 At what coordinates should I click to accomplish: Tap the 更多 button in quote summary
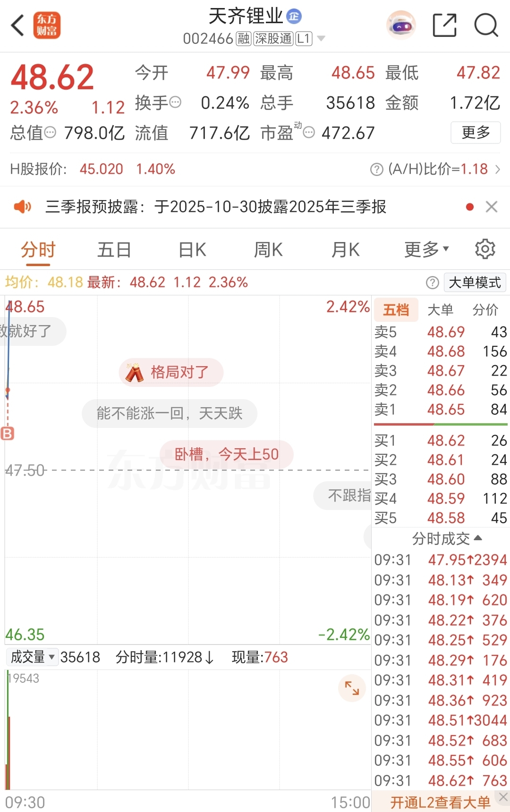coord(476,133)
